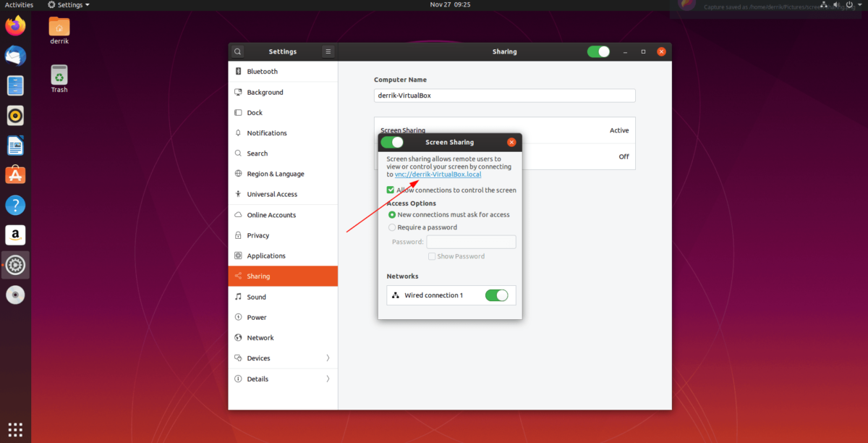Open the Sound settings panel
This screenshot has width=868, height=443.
click(x=258, y=297)
